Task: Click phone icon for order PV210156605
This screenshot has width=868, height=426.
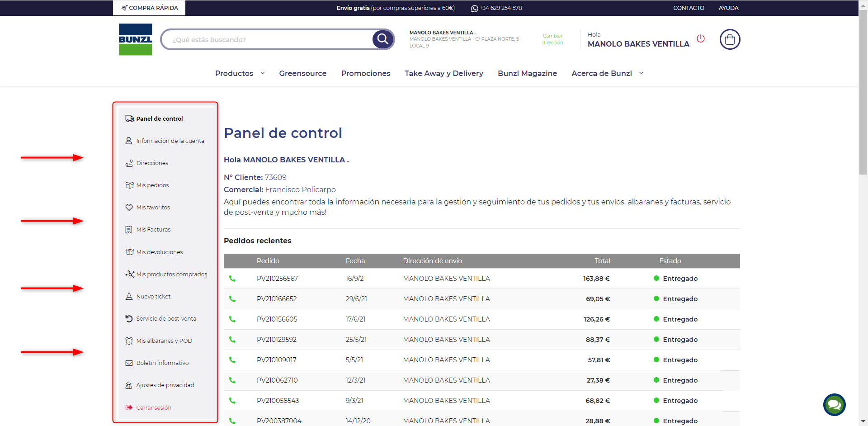Action: point(232,319)
